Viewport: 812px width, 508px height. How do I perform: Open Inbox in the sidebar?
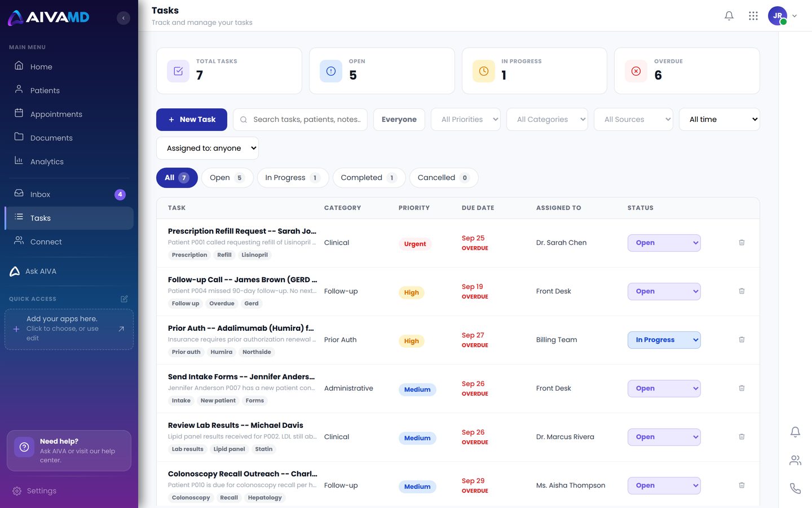[x=69, y=195]
